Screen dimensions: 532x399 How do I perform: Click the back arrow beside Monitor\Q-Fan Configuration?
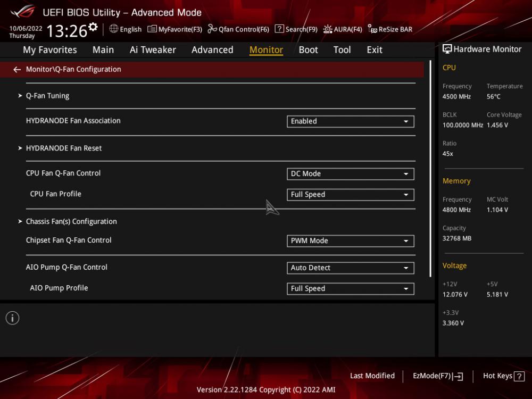17,70
